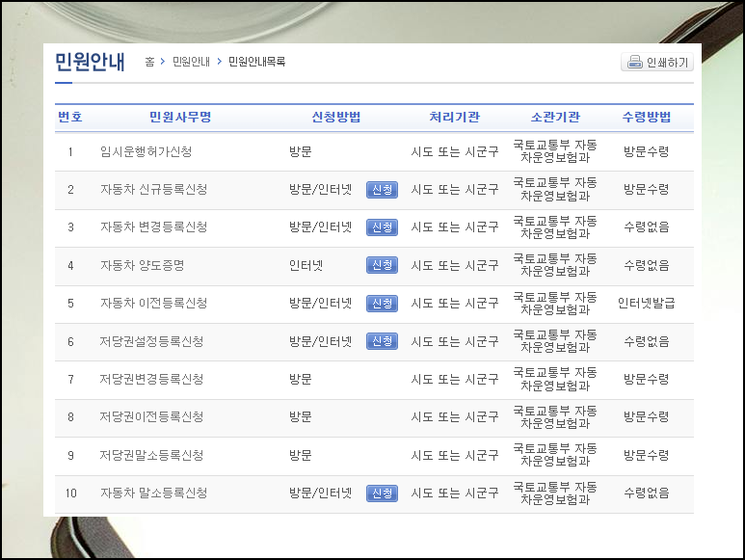The image size is (745, 560).
Task: Open 자동차 변경등록신청 entry
Action: [x=153, y=227]
